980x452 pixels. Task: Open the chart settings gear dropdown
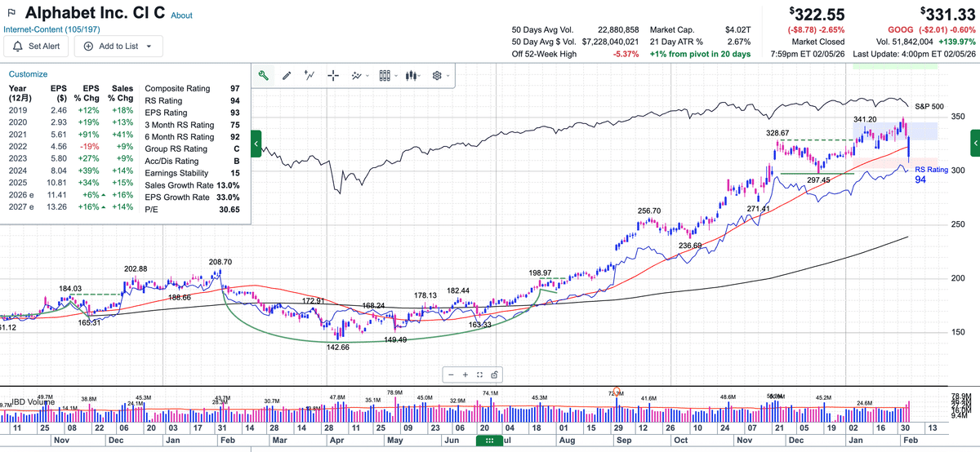[x=440, y=75]
